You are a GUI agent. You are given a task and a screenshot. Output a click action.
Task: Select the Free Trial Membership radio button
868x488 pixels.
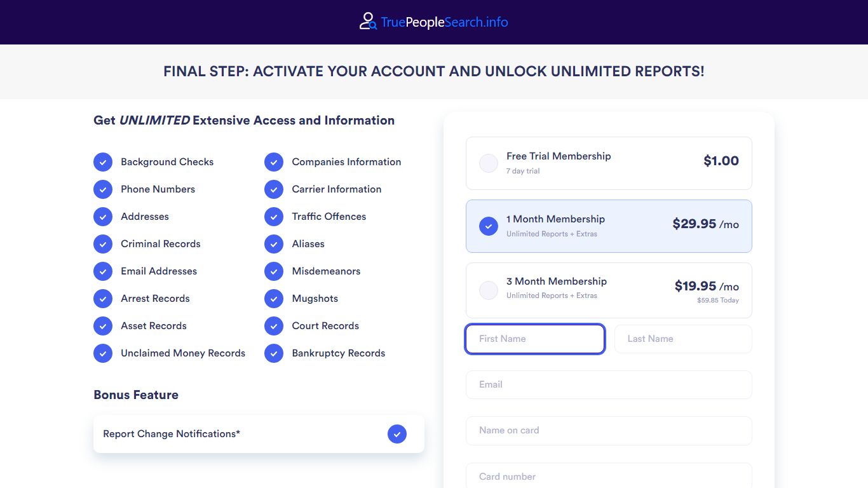489,163
